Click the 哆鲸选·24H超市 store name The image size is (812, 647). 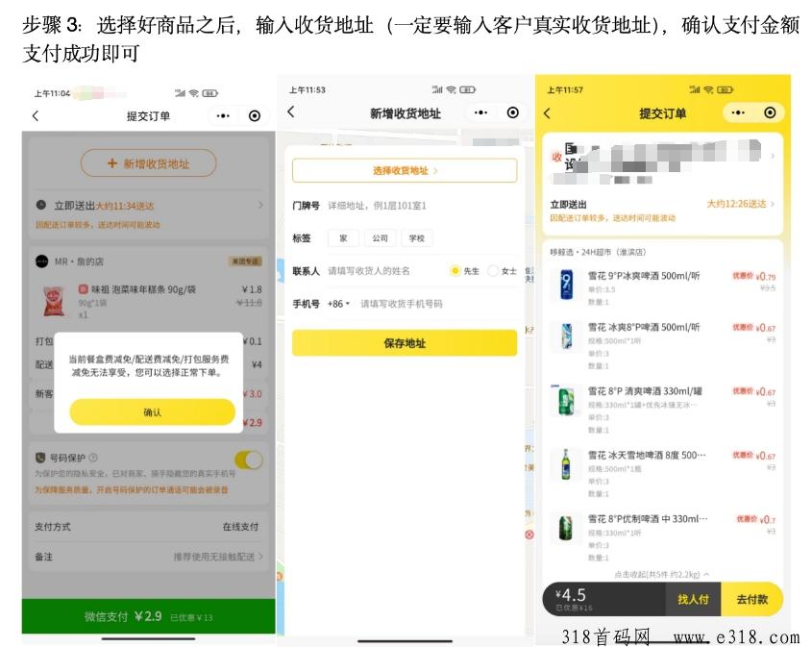coord(598,252)
